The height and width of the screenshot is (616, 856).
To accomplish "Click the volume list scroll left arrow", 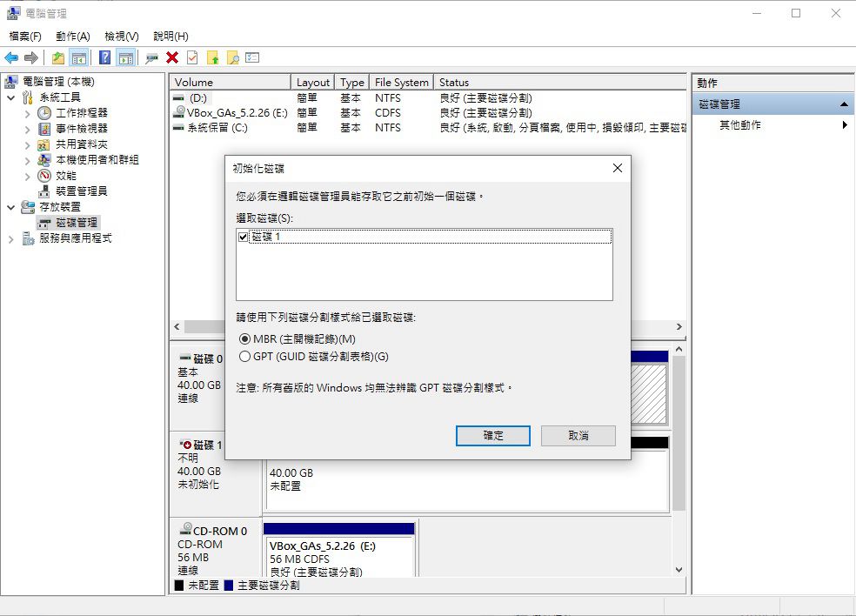I will [x=177, y=326].
